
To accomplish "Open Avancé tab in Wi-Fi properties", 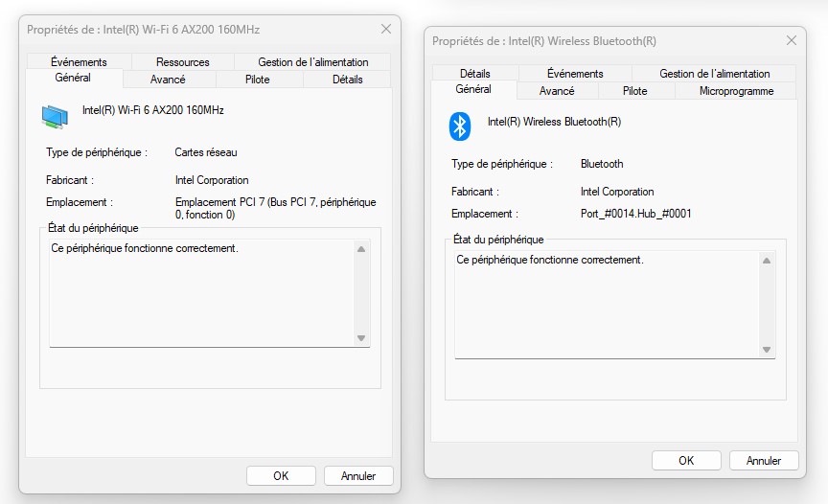I will pos(168,80).
